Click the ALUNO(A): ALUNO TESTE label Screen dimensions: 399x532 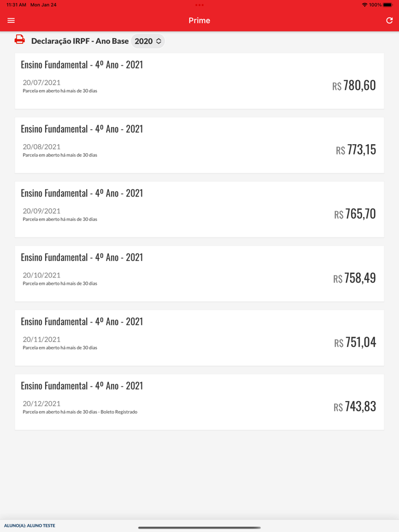pyautogui.click(x=30, y=526)
